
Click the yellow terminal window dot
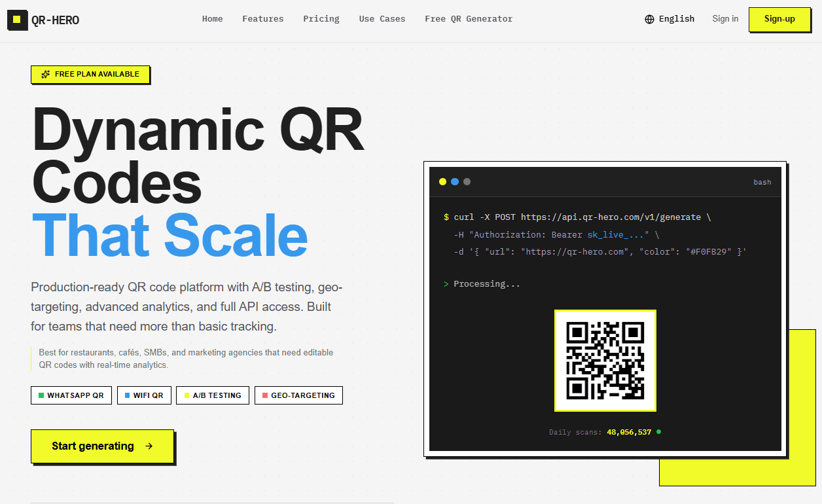(443, 181)
